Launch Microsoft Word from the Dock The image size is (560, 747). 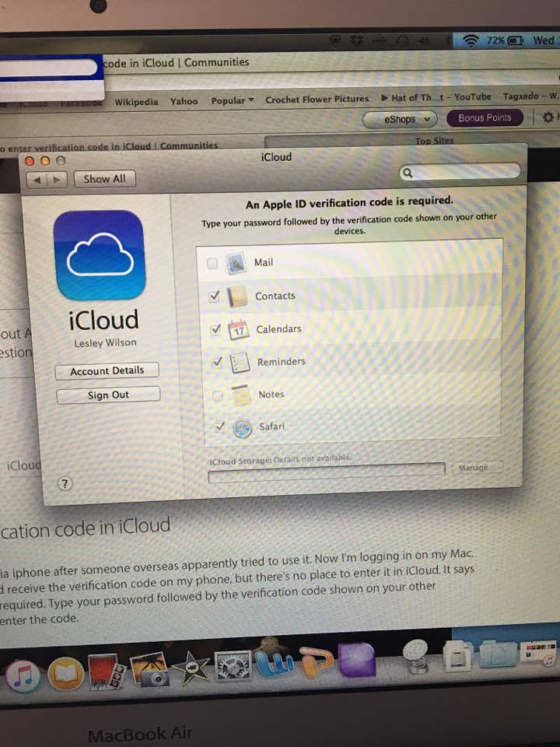point(275,664)
